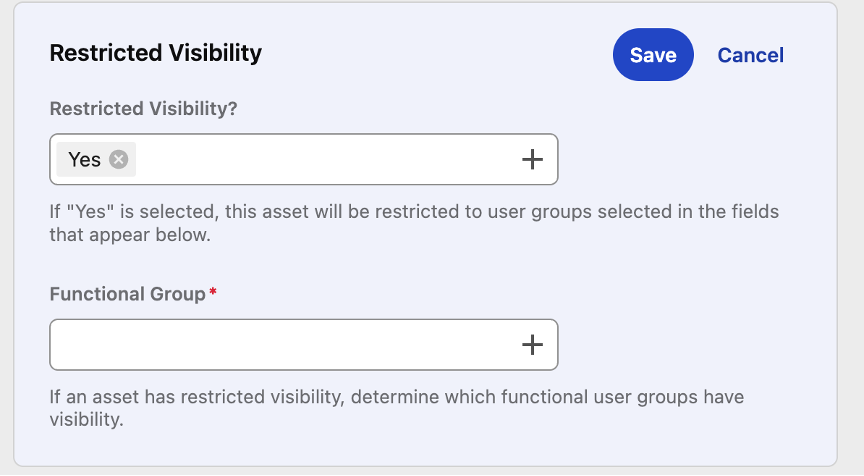Click the final "visibility." help text line
The height and width of the screenshot is (476, 864).
(x=86, y=421)
